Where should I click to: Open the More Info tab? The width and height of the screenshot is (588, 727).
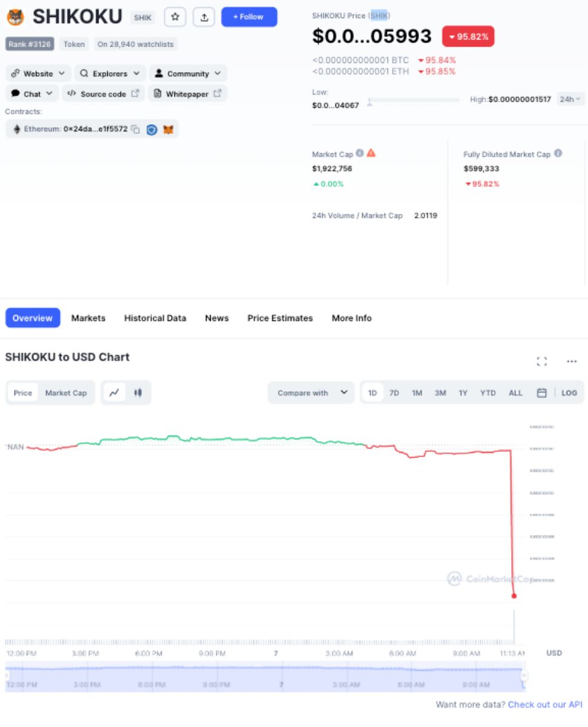[x=352, y=318]
